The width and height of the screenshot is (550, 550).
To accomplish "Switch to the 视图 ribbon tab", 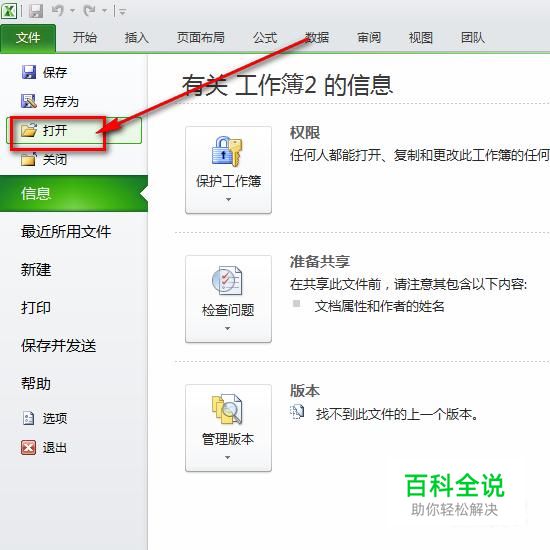I will 421,38.
